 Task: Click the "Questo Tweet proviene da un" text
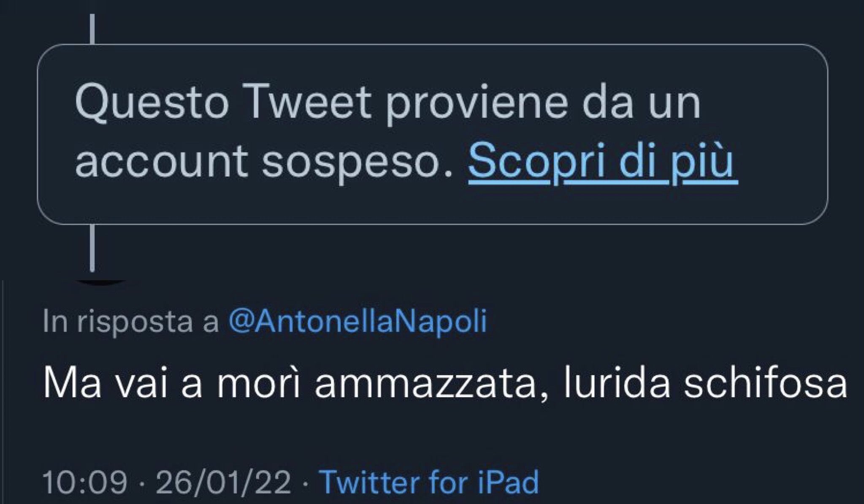tap(387, 104)
